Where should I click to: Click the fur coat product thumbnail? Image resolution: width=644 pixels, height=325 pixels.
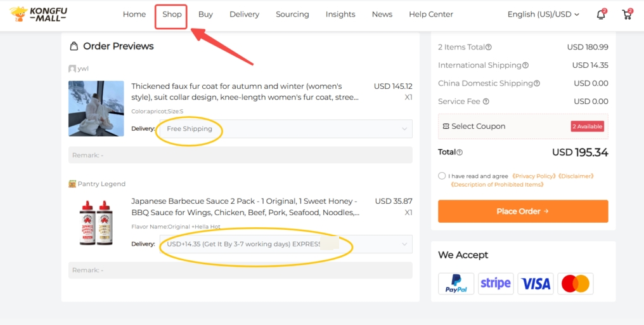pos(96,109)
